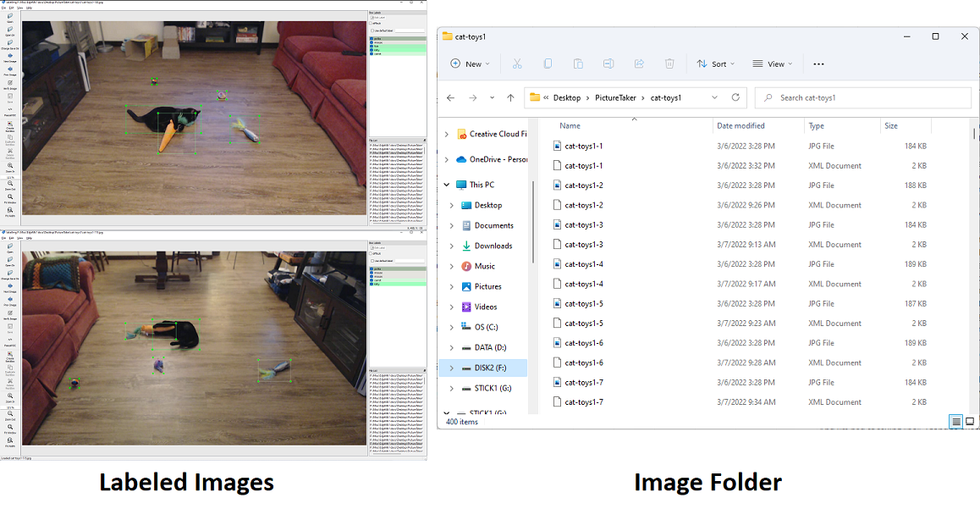Click file list vertical scrollbar in Explorer
The image size is (980, 509).
(x=973, y=134)
